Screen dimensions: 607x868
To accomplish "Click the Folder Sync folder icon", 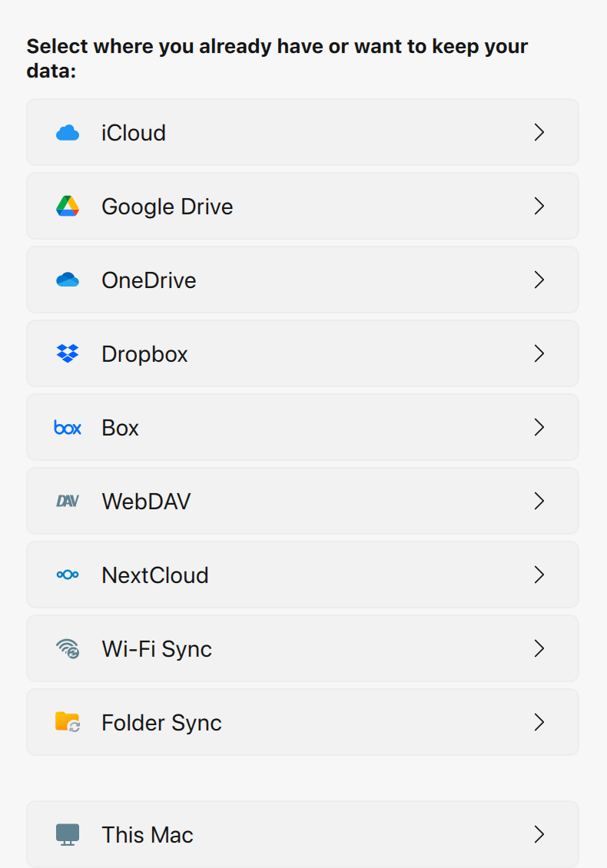I will [x=68, y=722].
